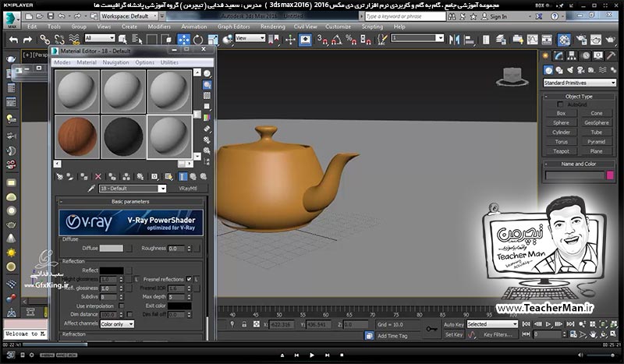Click the Select and Link chain icon
The width and height of the screenshot is (624, 364).
[x=44, y=40]
